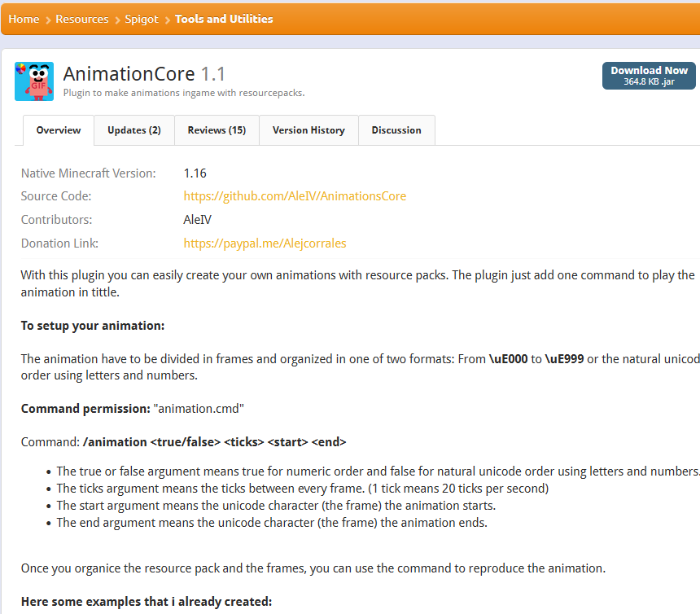Open Spigot breadcrumb link
700x614 pixels.
[142, 19]
